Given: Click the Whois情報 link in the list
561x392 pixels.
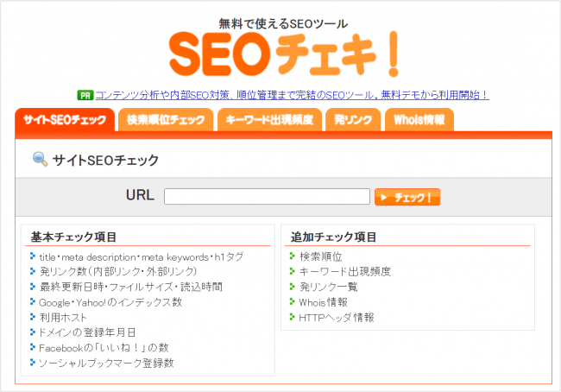Looking at the screenshot, I should tap(324, 302).
